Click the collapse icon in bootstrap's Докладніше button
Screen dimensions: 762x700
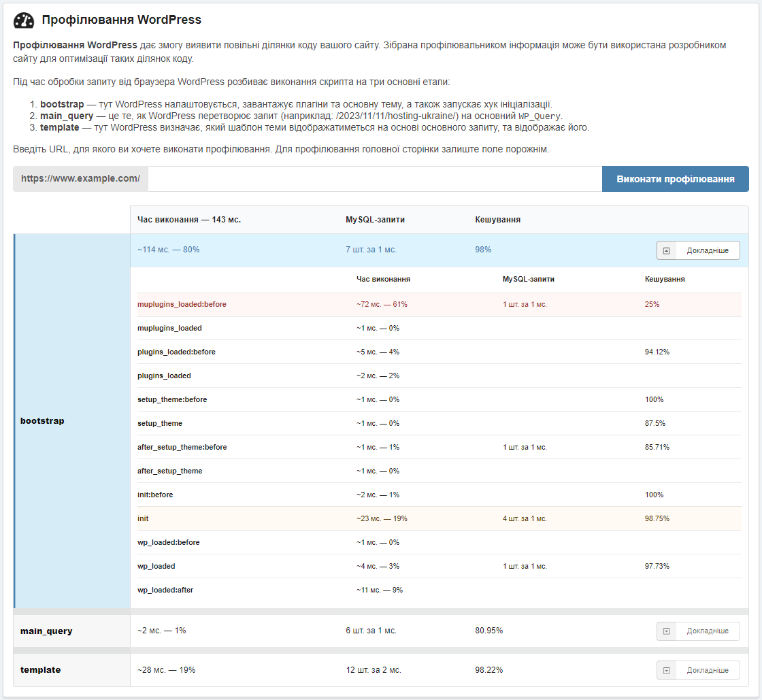click(667, 250)
